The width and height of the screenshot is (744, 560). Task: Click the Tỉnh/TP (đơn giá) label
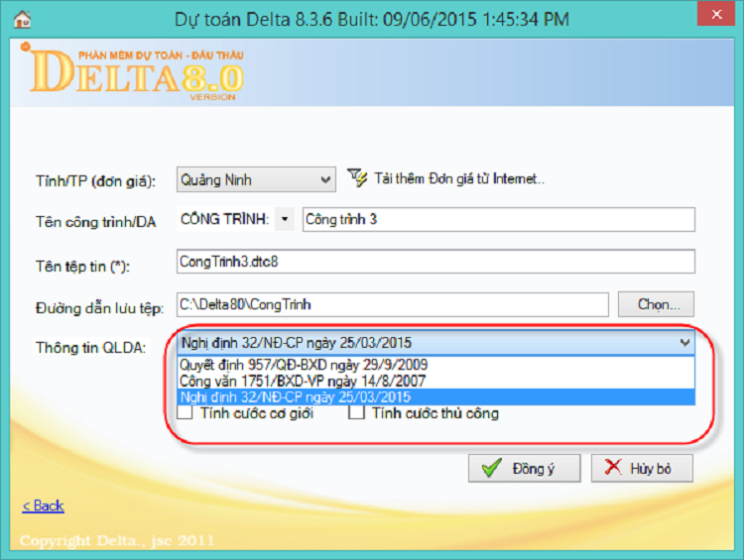click(96, 181)
